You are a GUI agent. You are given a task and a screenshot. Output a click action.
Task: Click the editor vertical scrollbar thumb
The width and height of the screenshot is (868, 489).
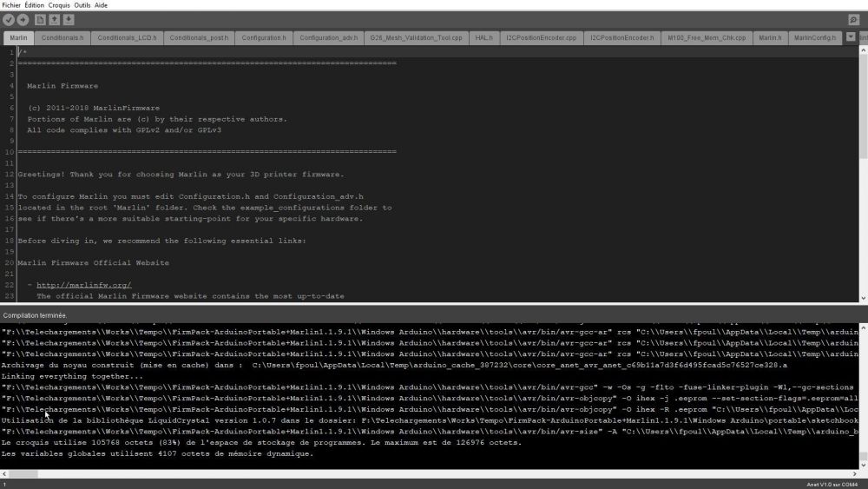[x=863, y=105]
